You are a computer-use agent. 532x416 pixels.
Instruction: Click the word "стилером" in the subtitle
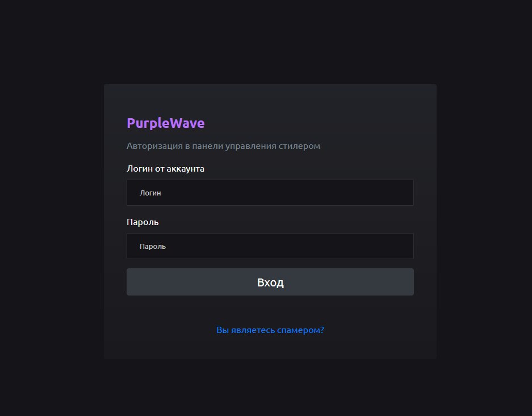click(x=299, y=146)
